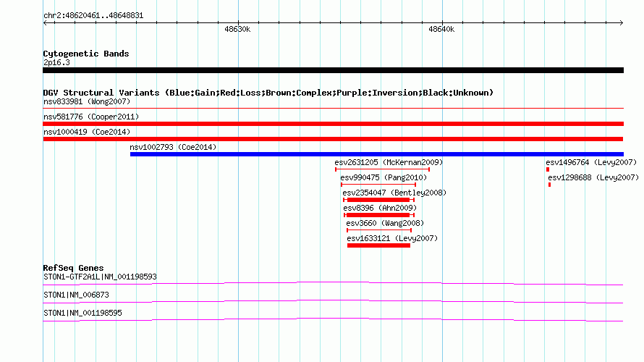Select the esv8396 red variant bar

[379, 215]
